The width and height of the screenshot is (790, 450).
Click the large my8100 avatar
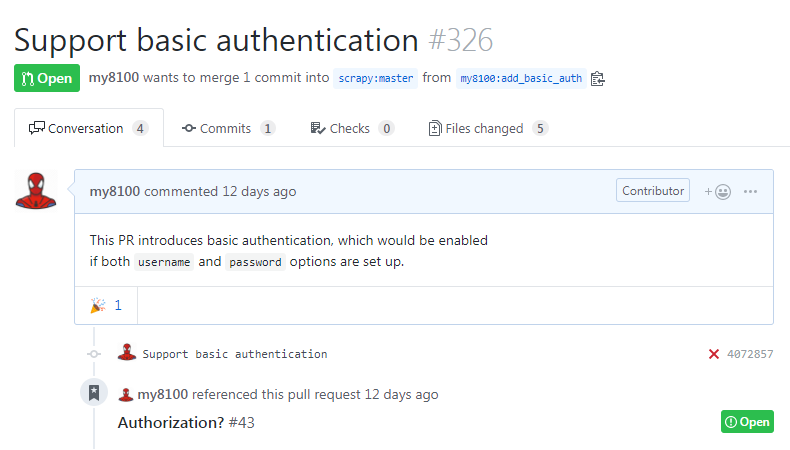[x=36, y=190]
